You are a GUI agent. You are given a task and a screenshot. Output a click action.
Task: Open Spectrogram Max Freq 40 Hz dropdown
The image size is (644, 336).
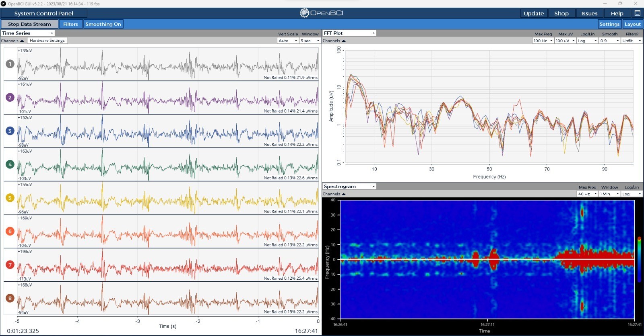(x=587, y=194)
